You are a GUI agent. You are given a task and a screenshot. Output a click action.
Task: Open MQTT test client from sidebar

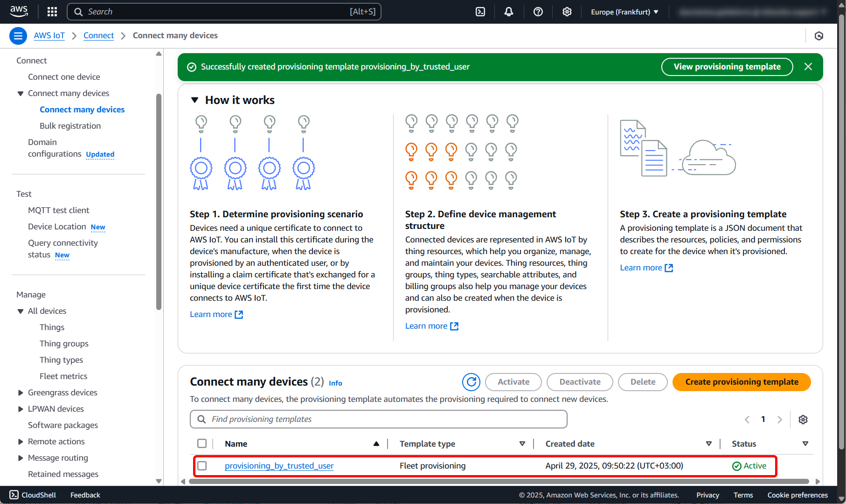click(x=58, y=210)
